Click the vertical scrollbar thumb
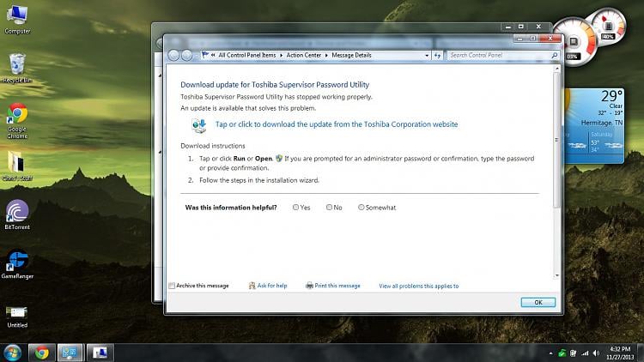 click(x=557, y=140)
